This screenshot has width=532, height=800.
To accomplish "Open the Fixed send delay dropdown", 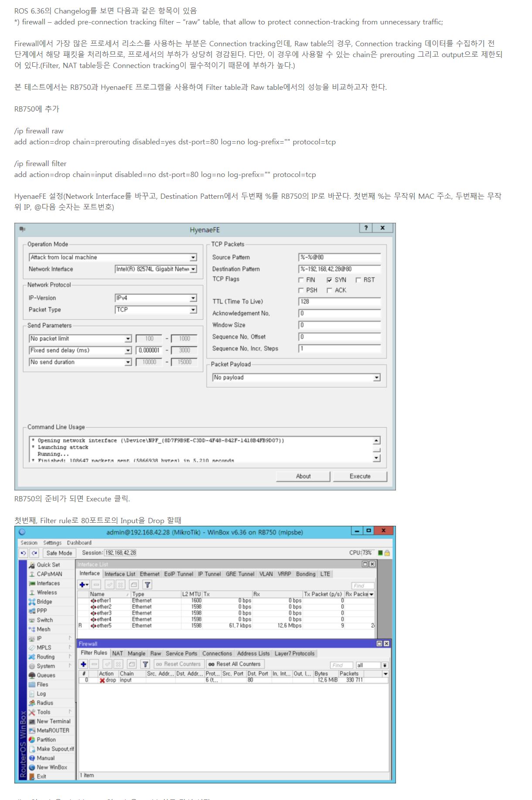I will 128,351.
